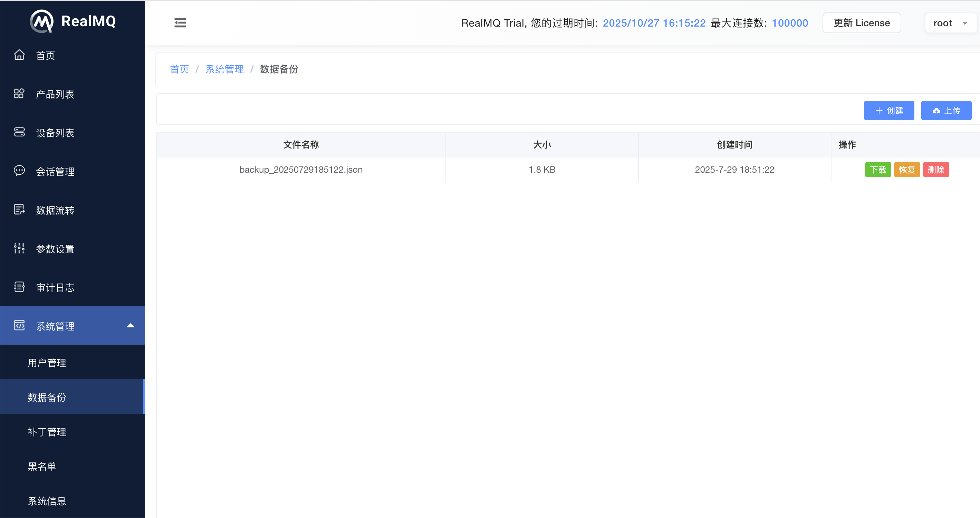Select 补丁管理 submenu item
Image resolution: width=980 pixels, height=518 pixels.
72,432
